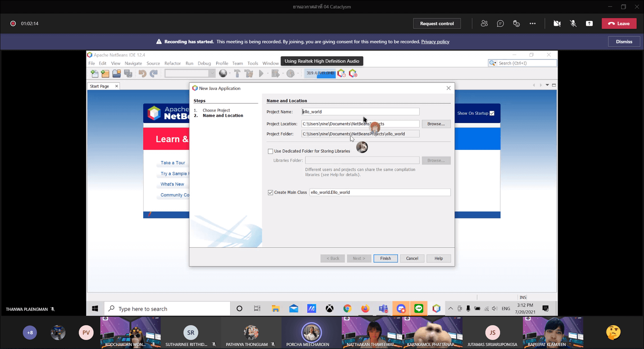This screenshot has height=349, width=644.
Task: Open the Teams reactions icon
Action: 517,23
